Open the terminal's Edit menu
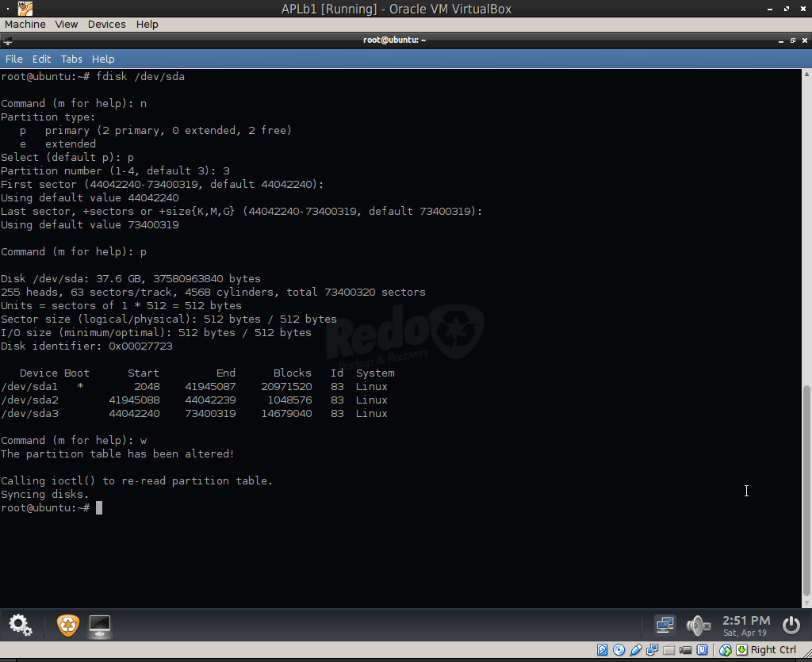The image size is (812, 662). point(41,59)
